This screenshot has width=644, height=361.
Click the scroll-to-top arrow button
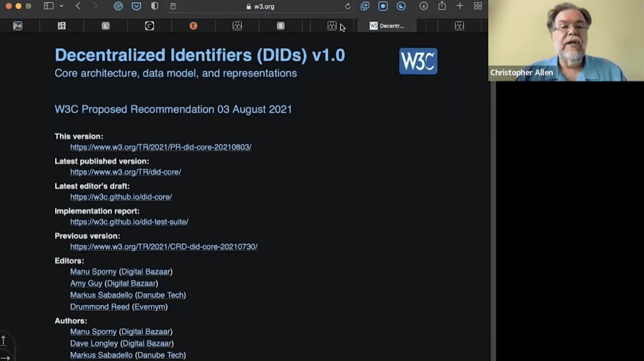[4, 340]
